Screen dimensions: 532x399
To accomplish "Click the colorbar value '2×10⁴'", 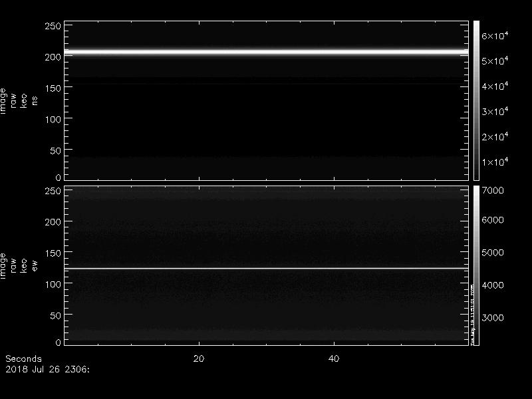I will pos(495,136).
